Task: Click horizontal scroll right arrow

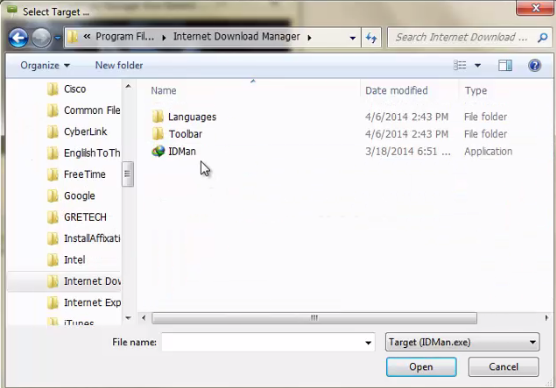Action: (x=546, y=318)
